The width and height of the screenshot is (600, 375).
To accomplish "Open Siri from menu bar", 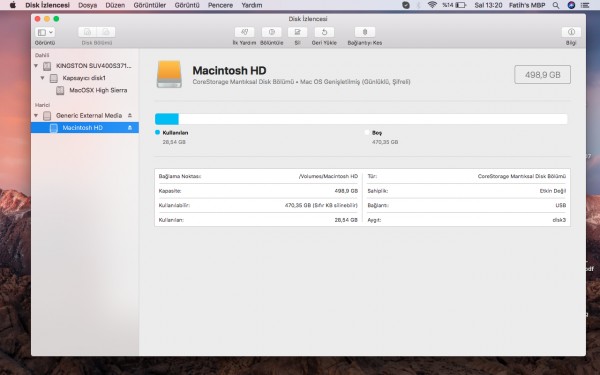I will (571, 5).
